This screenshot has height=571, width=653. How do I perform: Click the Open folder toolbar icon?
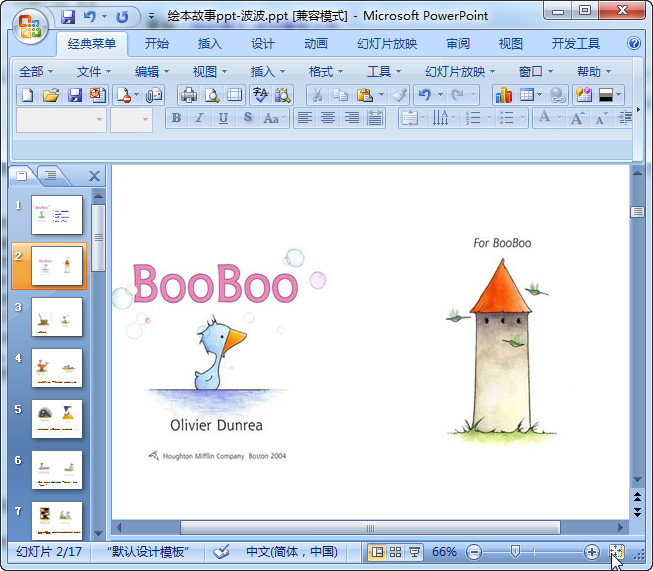click(51, 95)
